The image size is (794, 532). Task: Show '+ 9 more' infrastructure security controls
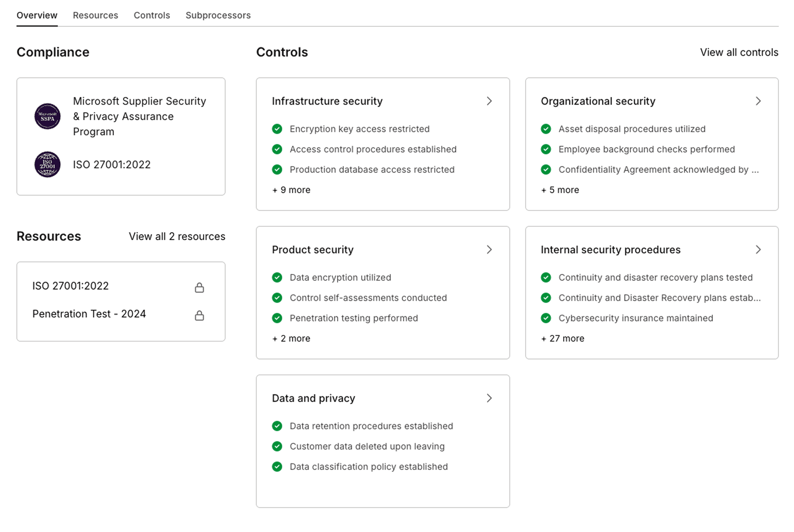tap(291, 190)
